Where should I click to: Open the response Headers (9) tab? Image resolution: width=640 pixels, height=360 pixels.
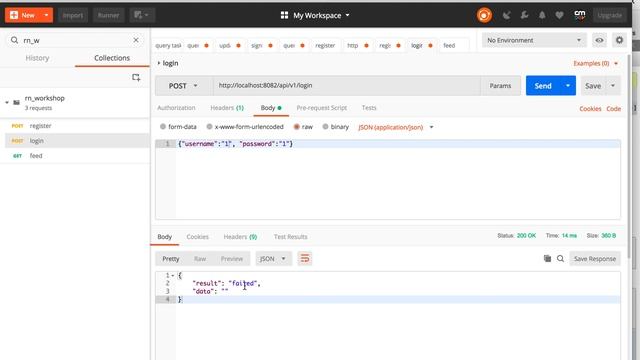(240, 237)
